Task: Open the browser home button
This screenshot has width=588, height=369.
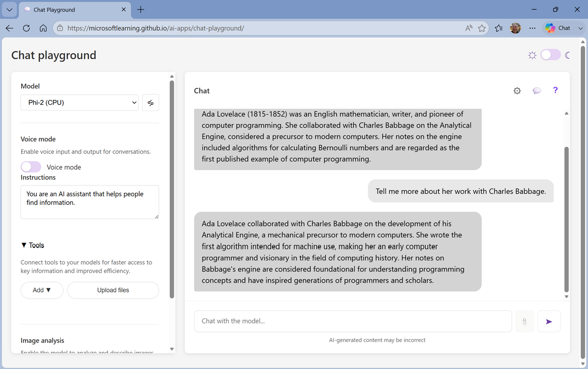Action: tap(43, 28)
